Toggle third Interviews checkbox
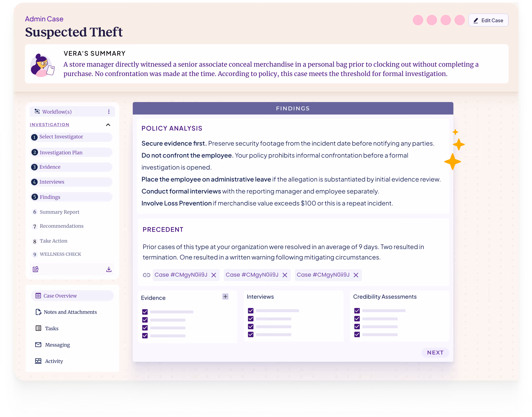The width and height of the screenshot is (532, 417). click(251, 326)
